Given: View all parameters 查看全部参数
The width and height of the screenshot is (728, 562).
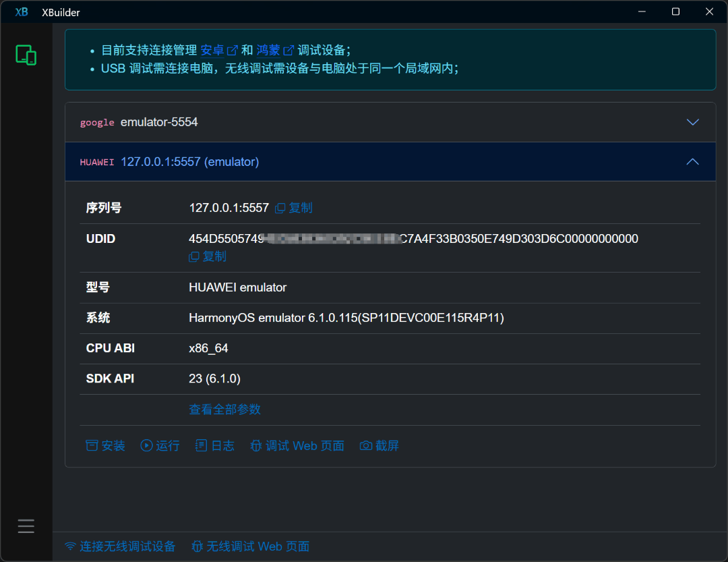Looking at the screenshot, I should (x=224, y=410).
